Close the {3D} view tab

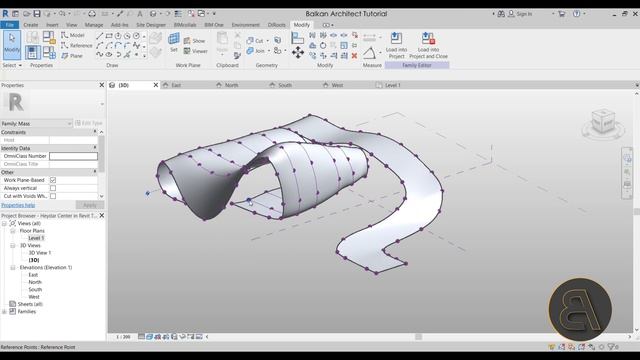coord(156,85)
